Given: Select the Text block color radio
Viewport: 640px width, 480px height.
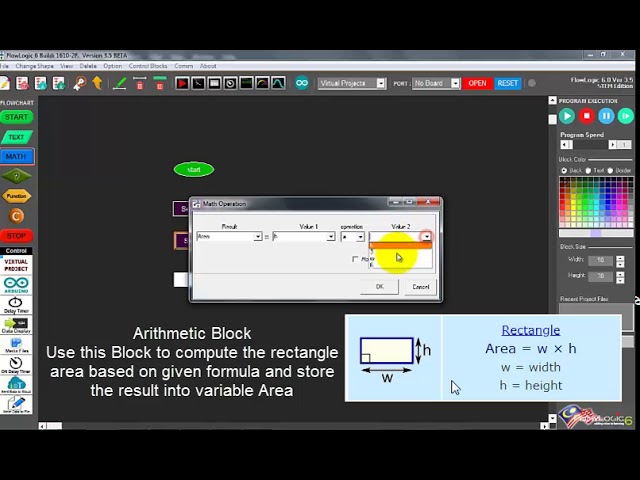Looking at the screenshot, I should tap(589, 171).
